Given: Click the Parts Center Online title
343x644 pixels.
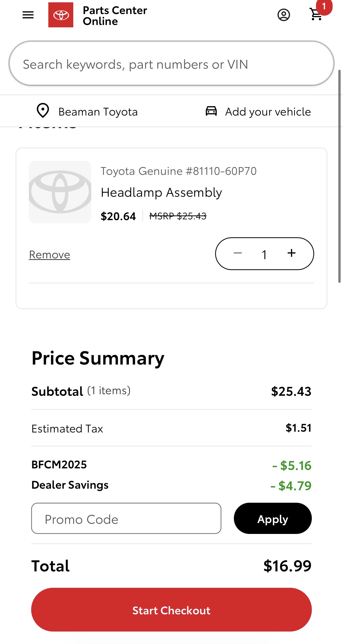Looking at the screenshot, I should (115, 16).
